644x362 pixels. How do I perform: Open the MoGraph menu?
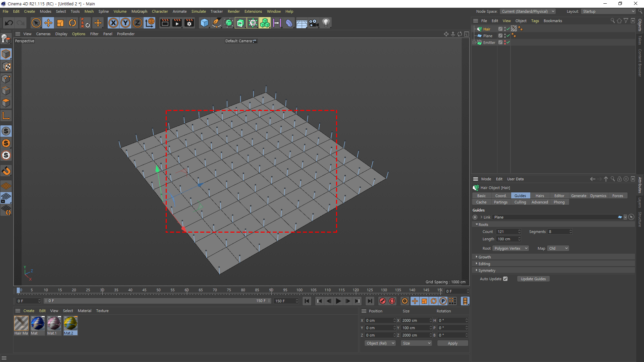pyautogui.click(x=139, y=11)
